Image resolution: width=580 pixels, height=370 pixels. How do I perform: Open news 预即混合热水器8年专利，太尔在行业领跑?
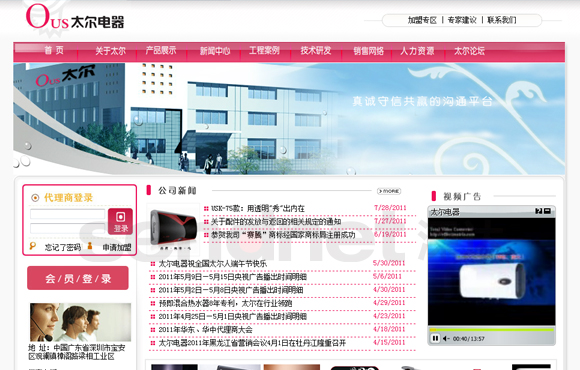point(226,303)
